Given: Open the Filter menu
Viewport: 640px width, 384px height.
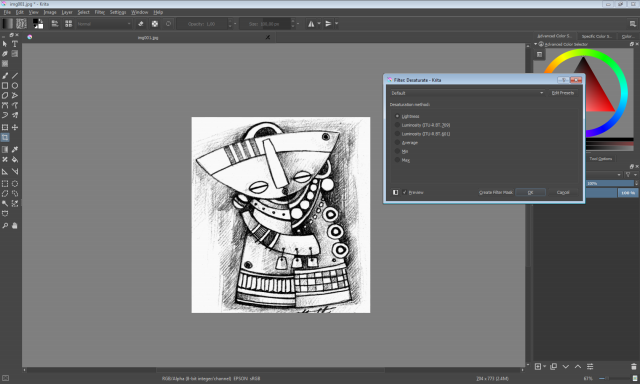Looking at the screenshot, I should pos(100,12).
